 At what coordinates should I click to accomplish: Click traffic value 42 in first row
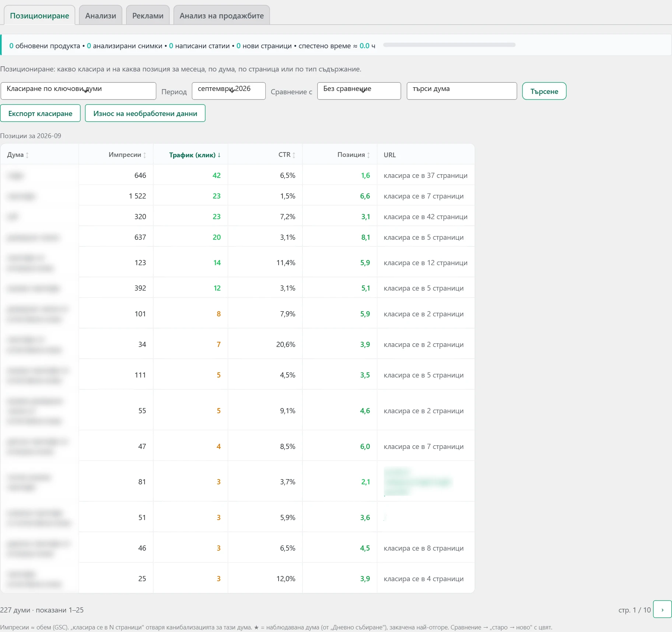coord(217,175)
